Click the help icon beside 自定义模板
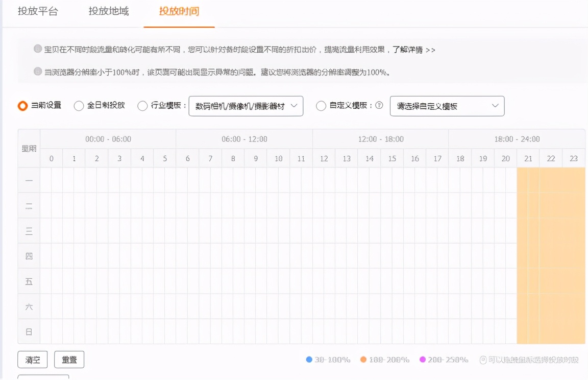 (x=379, y=105)
